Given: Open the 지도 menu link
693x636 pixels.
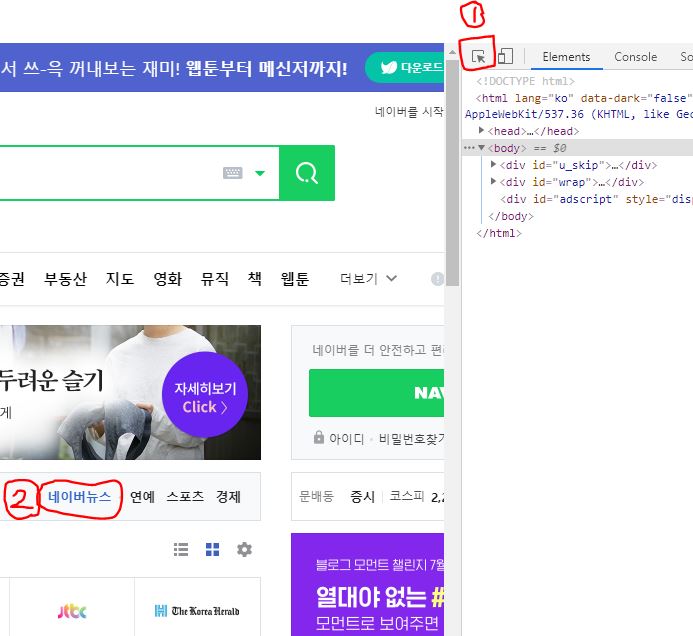Looking at the screenshot, I should tap(120, 279).
